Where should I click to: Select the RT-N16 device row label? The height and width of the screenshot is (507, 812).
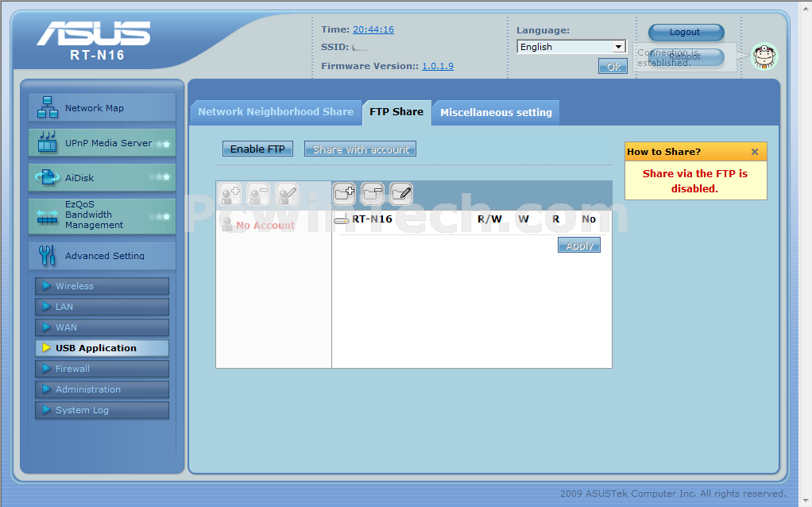click(x=372, y=219)
